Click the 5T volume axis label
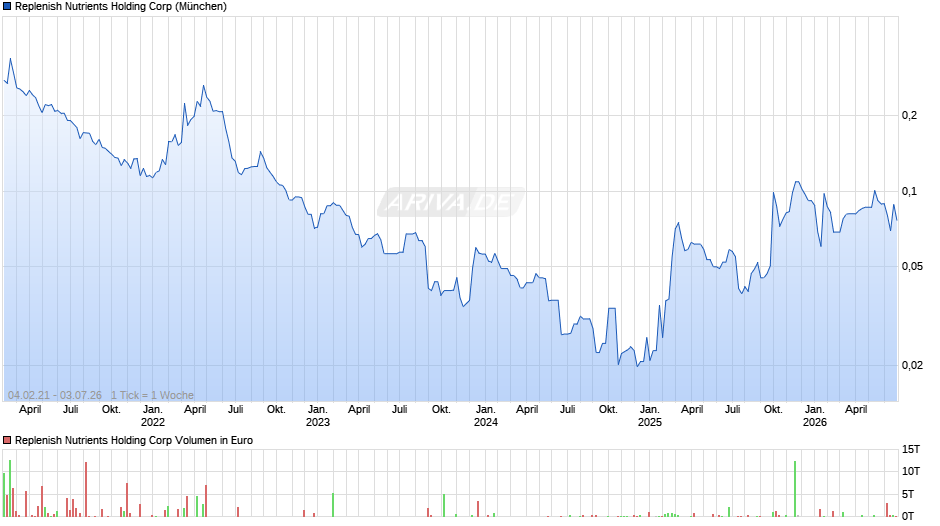This screenshot has width=940, height=526. 908,494
